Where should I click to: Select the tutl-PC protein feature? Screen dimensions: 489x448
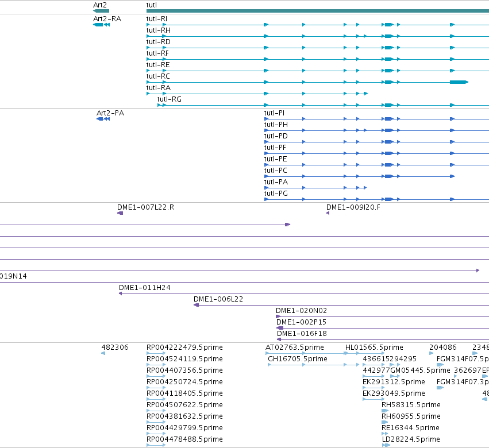tap(359, 176)
